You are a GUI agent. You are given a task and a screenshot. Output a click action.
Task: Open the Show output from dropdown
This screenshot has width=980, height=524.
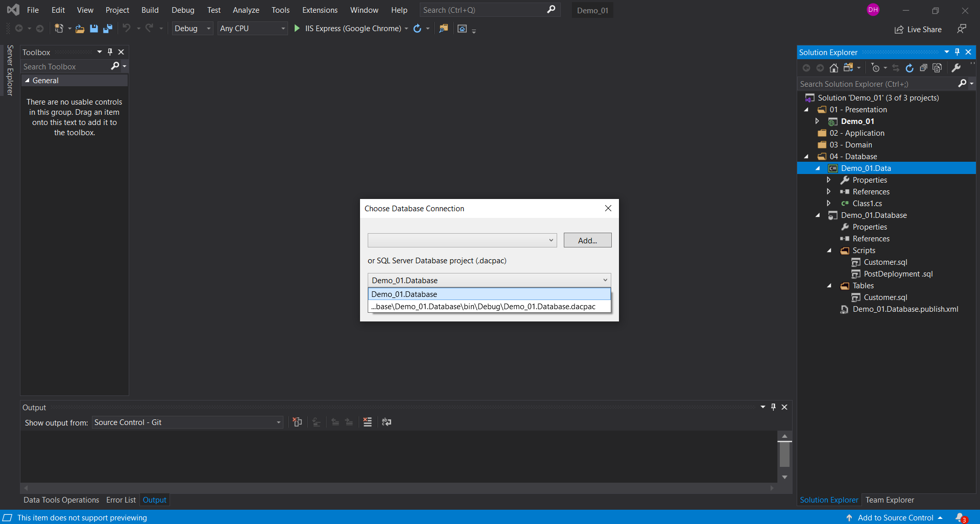pos(277,422)
